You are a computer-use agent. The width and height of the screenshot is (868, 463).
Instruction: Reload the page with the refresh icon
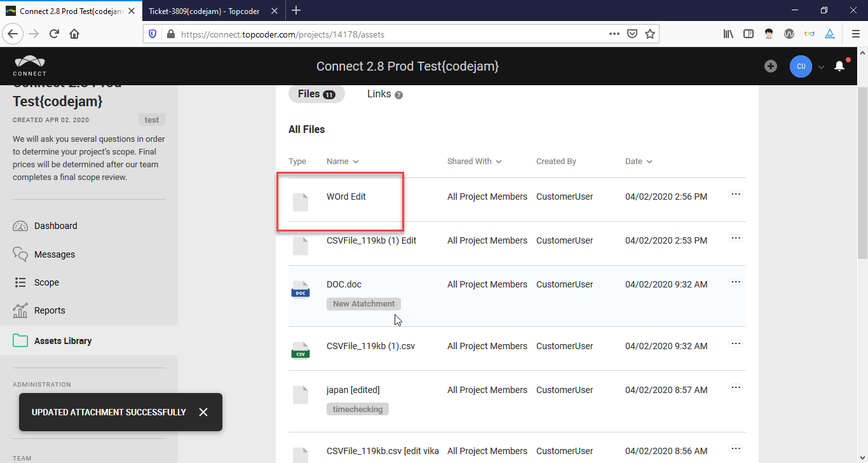pyautogui.click(x=54, y=34)
